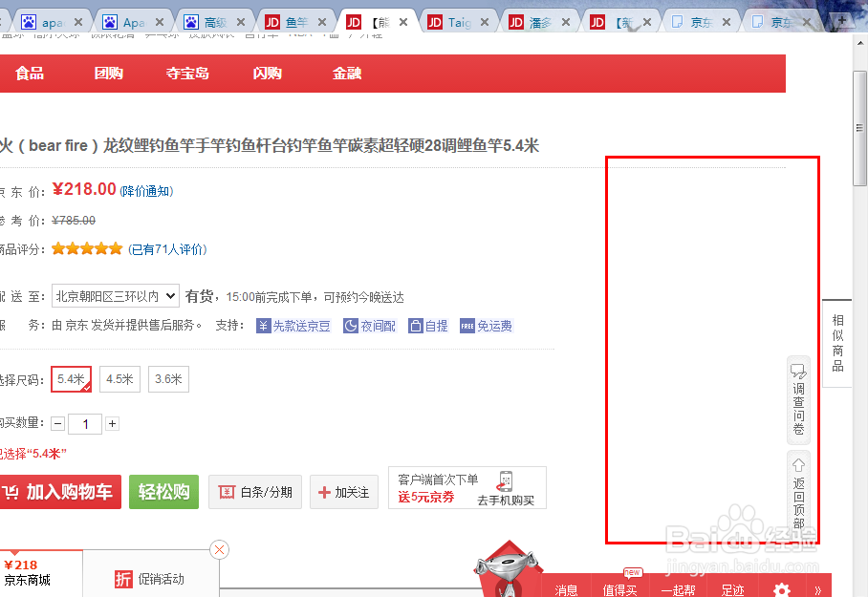The width and height of the screenshot is (868, 597).
Task: Select the 4.5米 size option
Action: click(119, 379)
